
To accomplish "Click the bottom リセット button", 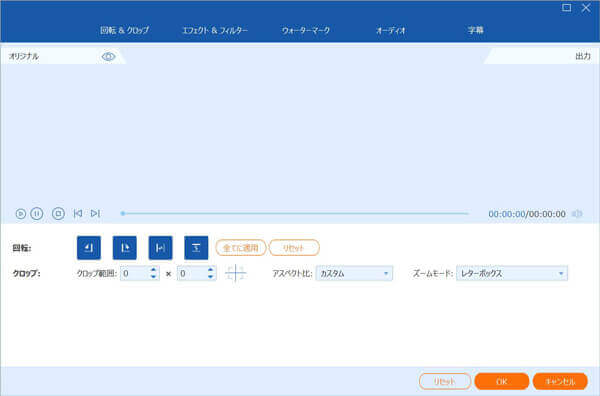I will coord(445,381).
